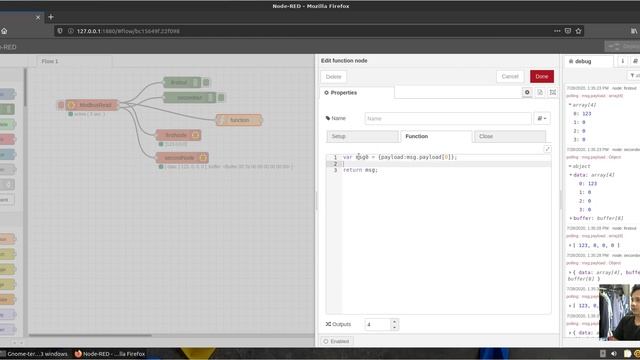Screen dimensions: 640x360
Task: Toggle the first debug node's output button
Action: 206,82
